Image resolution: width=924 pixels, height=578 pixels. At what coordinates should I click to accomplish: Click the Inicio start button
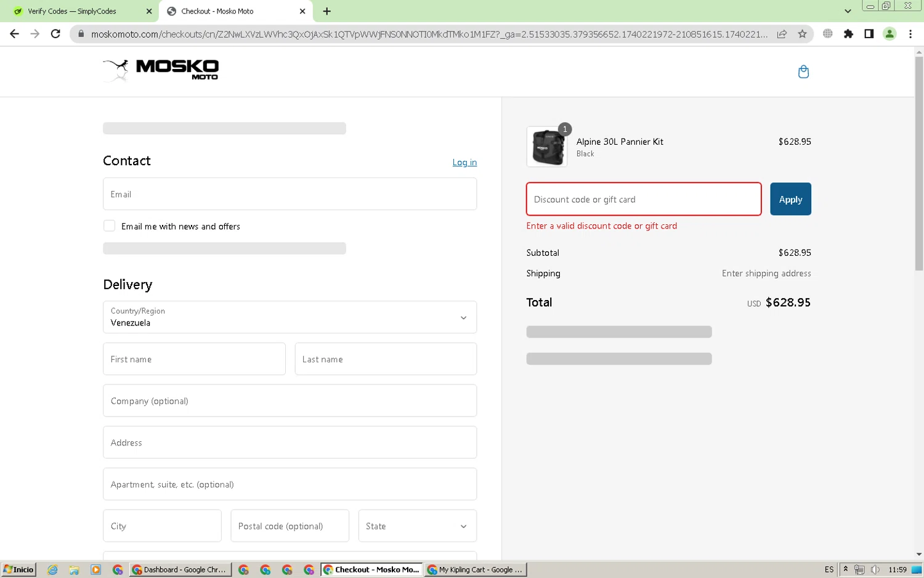tap(18, 569)
